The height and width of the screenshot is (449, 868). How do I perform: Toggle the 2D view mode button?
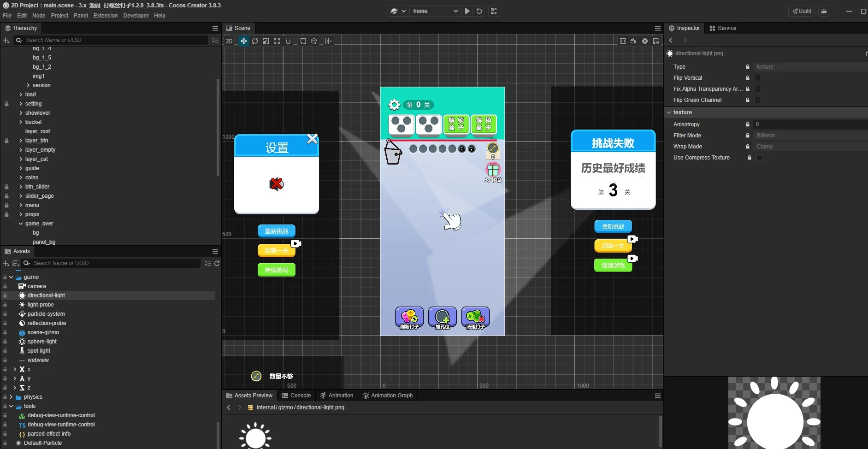click(229, 41)
